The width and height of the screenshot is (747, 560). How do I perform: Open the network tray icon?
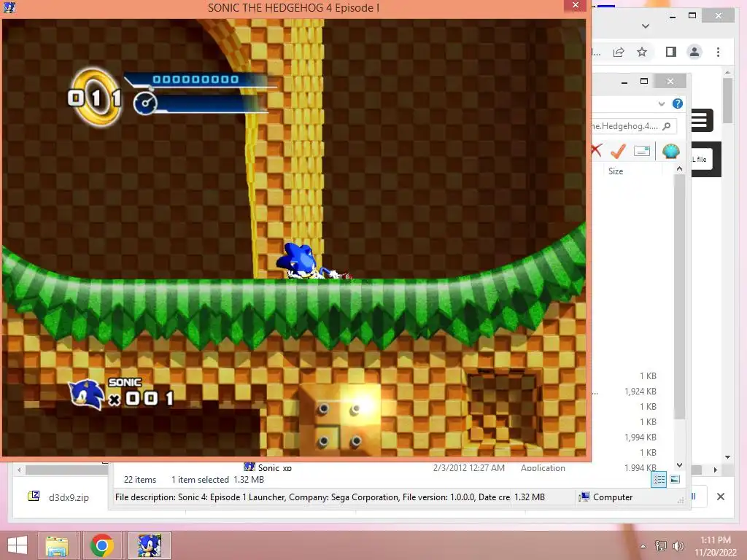(661, 545)
